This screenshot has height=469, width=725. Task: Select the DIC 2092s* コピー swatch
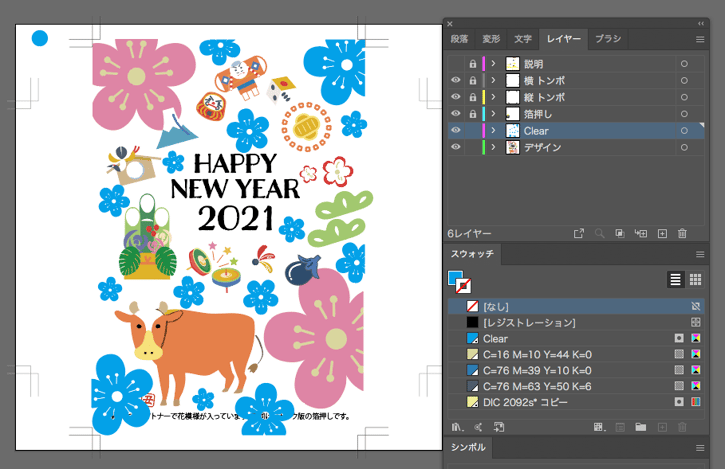point(521,402)
